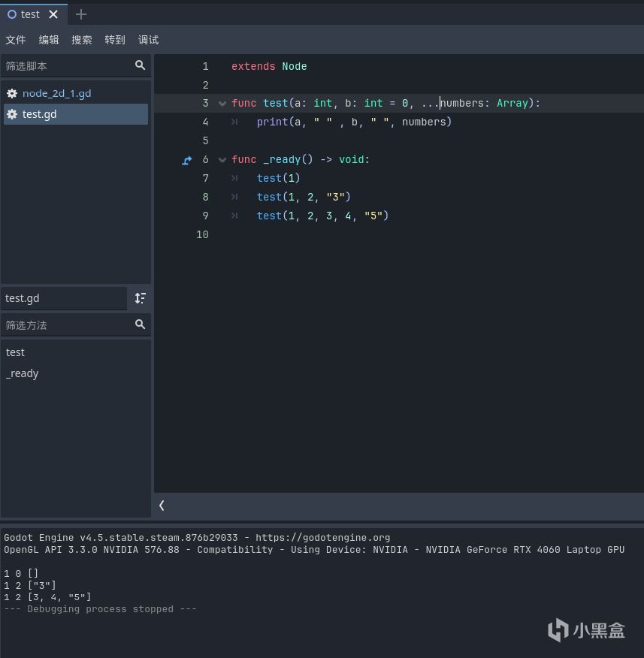Focus the 筛选方法 filter field
644x658 pixels.
pos(76,324)
